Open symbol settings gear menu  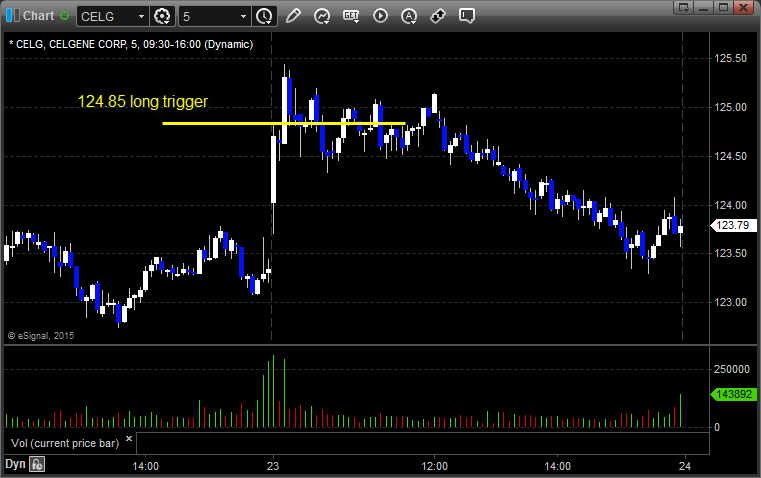(x=162, y=16)
